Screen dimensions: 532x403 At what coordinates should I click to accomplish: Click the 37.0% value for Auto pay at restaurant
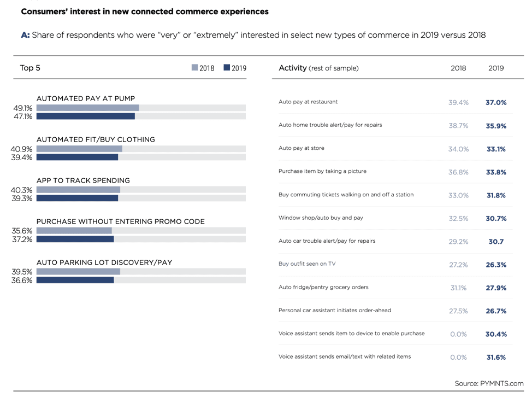(x=496, y=102)
